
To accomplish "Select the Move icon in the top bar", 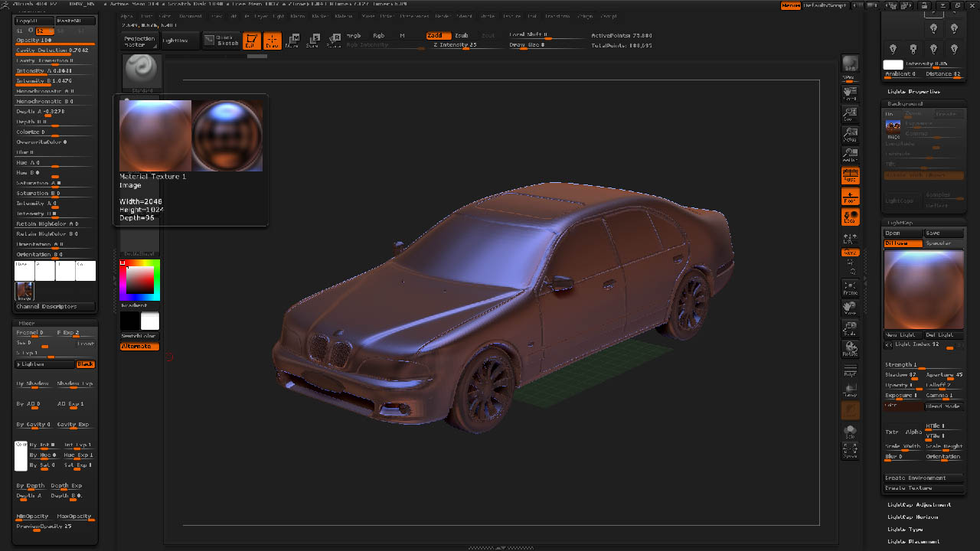I will pos(292,41).
